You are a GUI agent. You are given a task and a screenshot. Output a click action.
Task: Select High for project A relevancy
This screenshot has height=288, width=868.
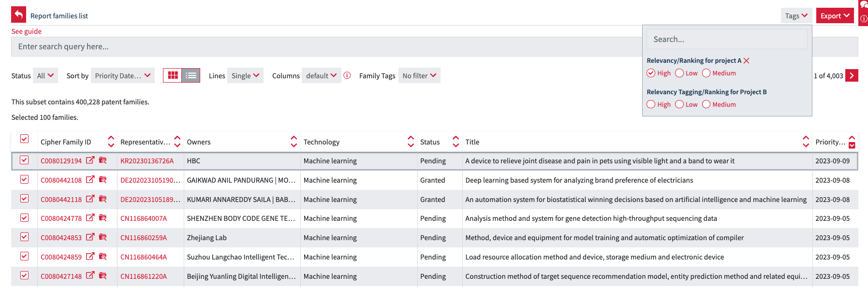pyautogui.click(x=651, y=73)
